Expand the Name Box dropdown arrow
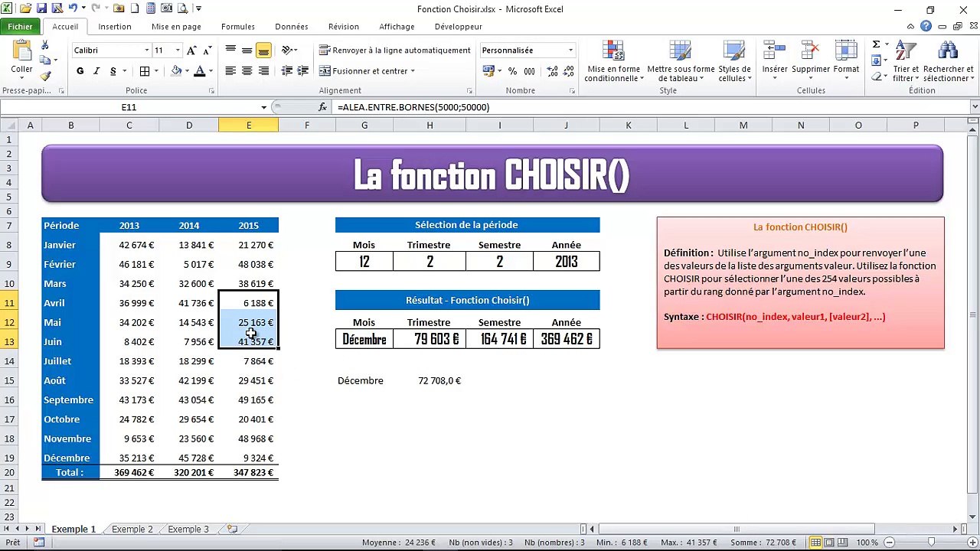 tap(263, 107)
